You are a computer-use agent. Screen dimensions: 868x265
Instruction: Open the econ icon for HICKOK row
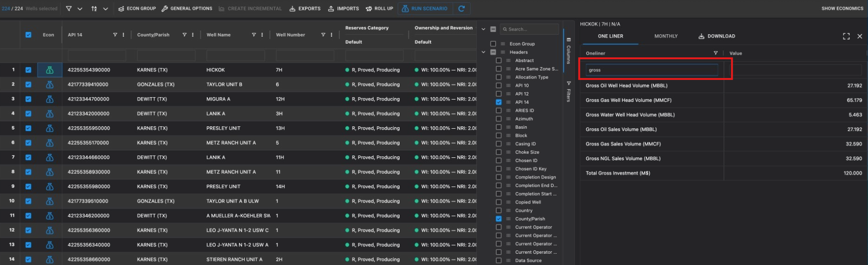(x=49, y=70)
